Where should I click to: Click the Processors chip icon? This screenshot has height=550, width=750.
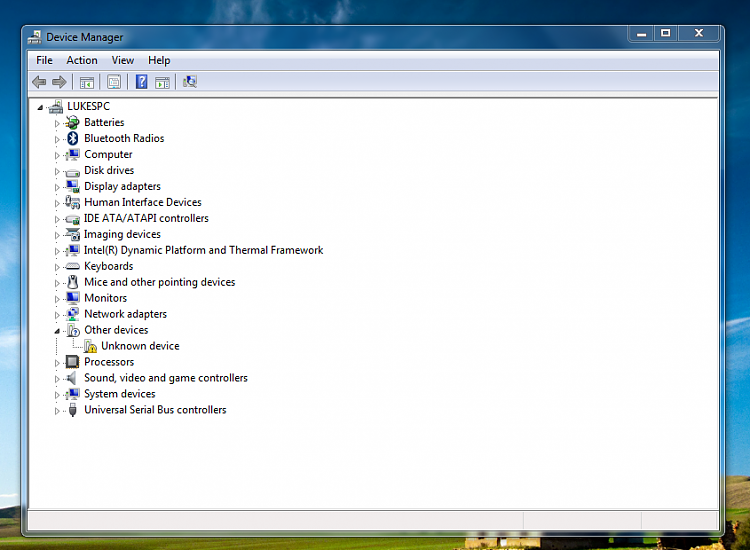72,362
